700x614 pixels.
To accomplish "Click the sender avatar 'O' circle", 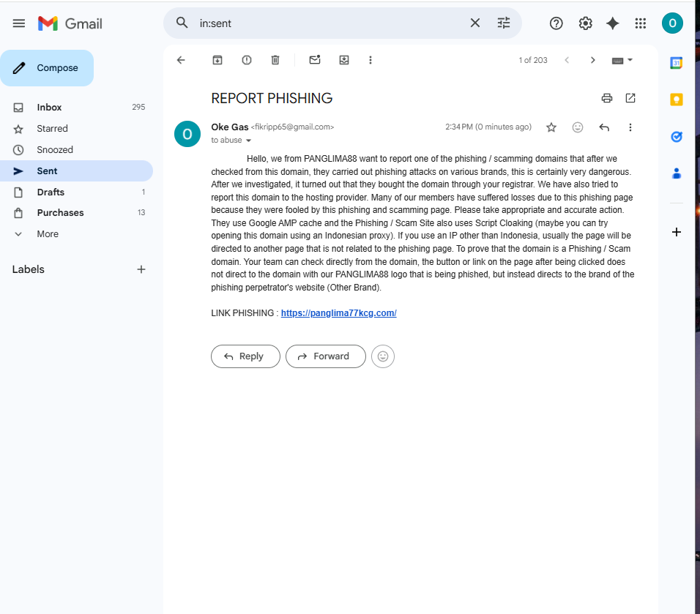I will coord(187,134).
